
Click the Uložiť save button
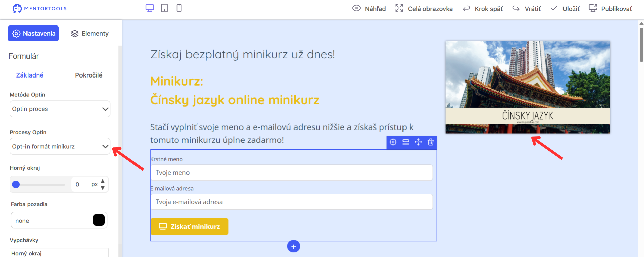565,9
